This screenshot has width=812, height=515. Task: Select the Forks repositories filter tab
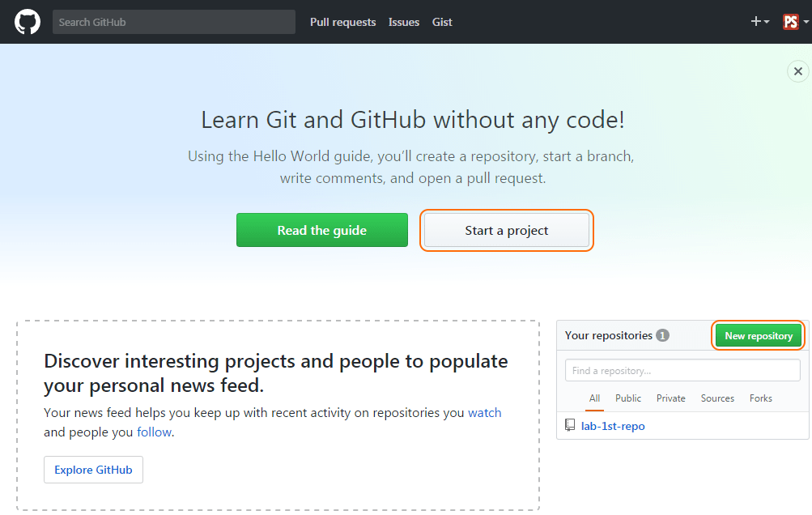point(761,398)
